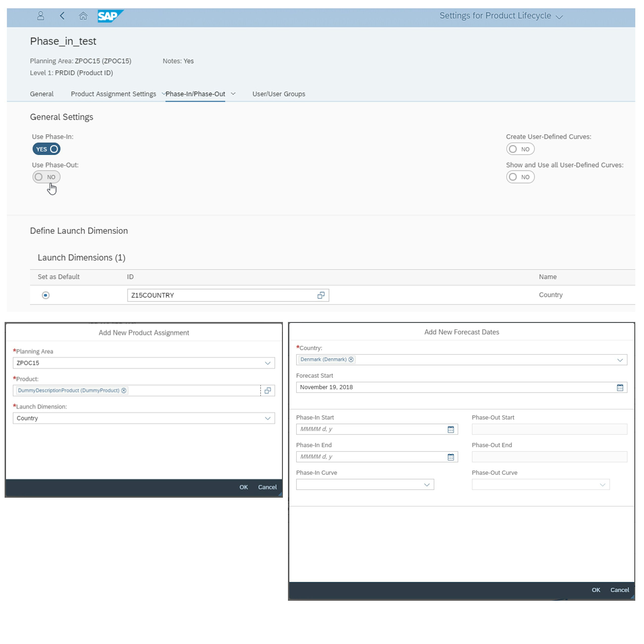The height and width of the screenshot is (644, 644).
Task: Enable the Use Phase-Out toggle
Action: click(x=46, y=177)
